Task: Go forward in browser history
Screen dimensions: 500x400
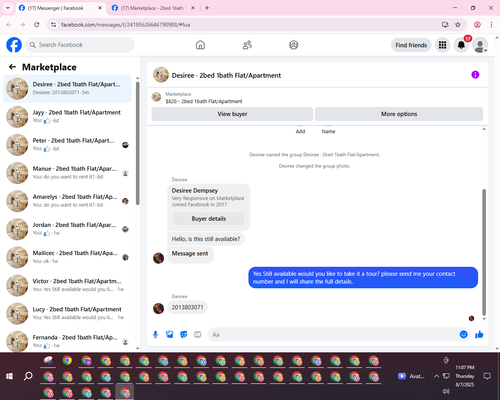Action: [x=23, y=25]
